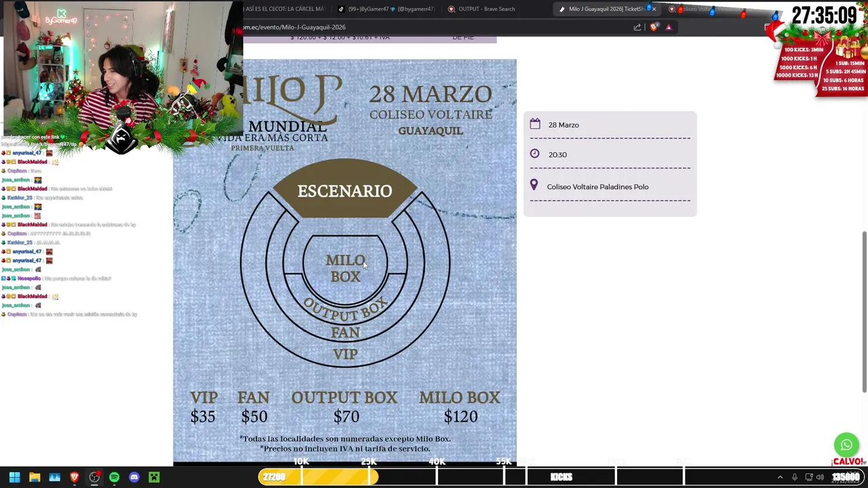Viewport: 868px width, 488px height.
Task: Click the taskbar date and clock
Action: [846, 477]
